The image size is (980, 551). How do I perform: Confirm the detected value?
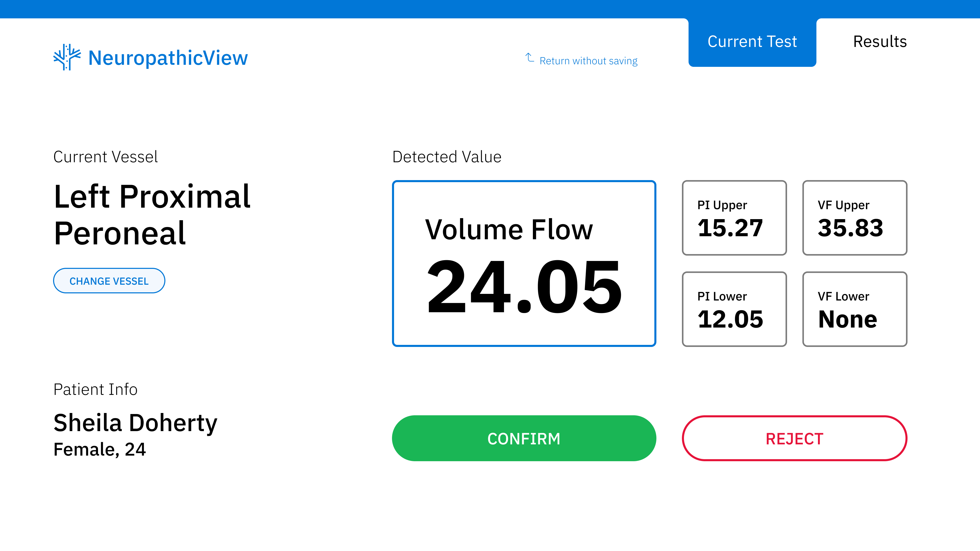[523, 439]
